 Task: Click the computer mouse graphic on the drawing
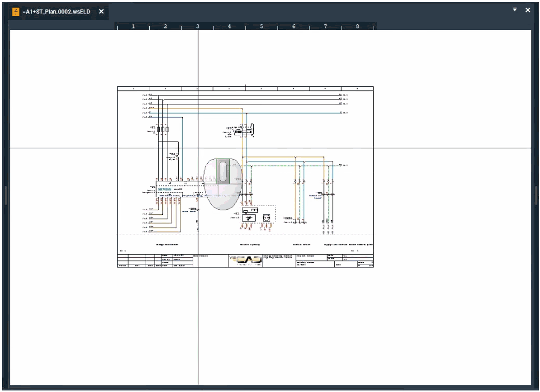[223, 183]
